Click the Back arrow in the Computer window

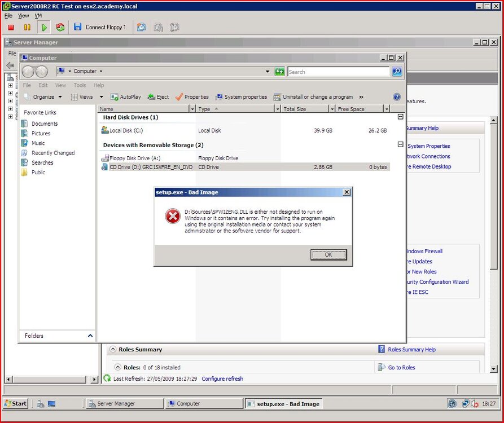pos(28,71)
